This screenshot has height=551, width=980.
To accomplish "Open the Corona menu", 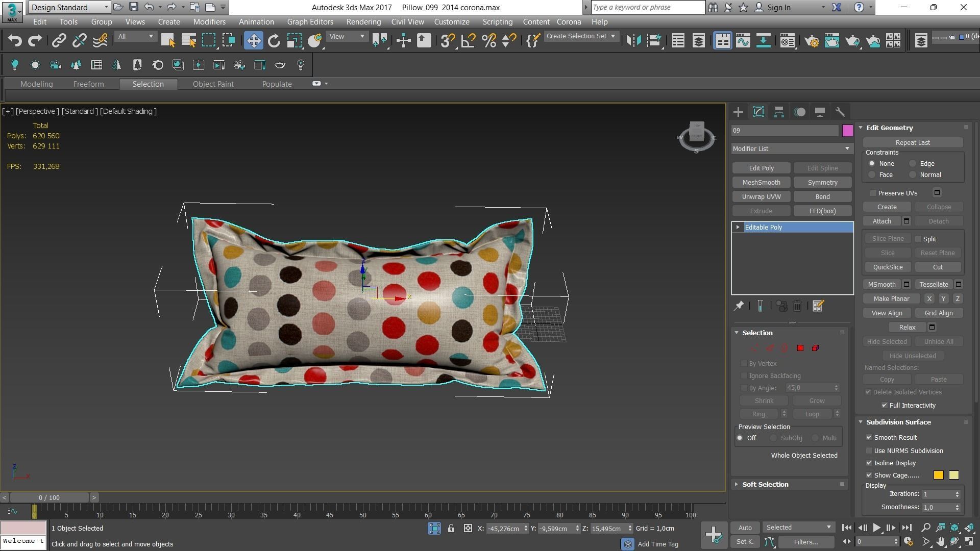I will [569, 22].
